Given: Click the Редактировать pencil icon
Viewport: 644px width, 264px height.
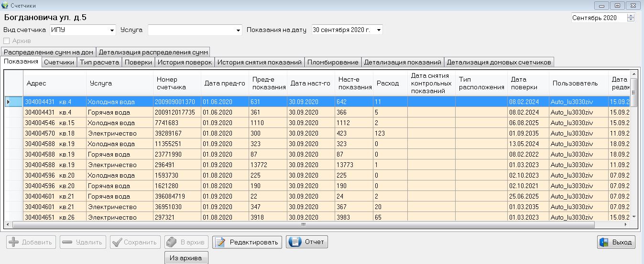Looking at the screenshot, I should pos(220,242).
